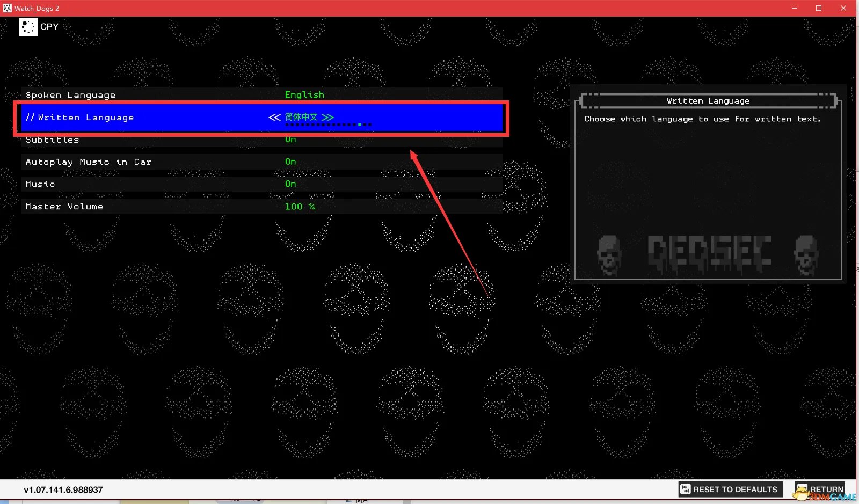Image resolution: width=859 pixels, height=504 pixels.
Task: Click the written language help text
Action: click(x=703, y=119)
